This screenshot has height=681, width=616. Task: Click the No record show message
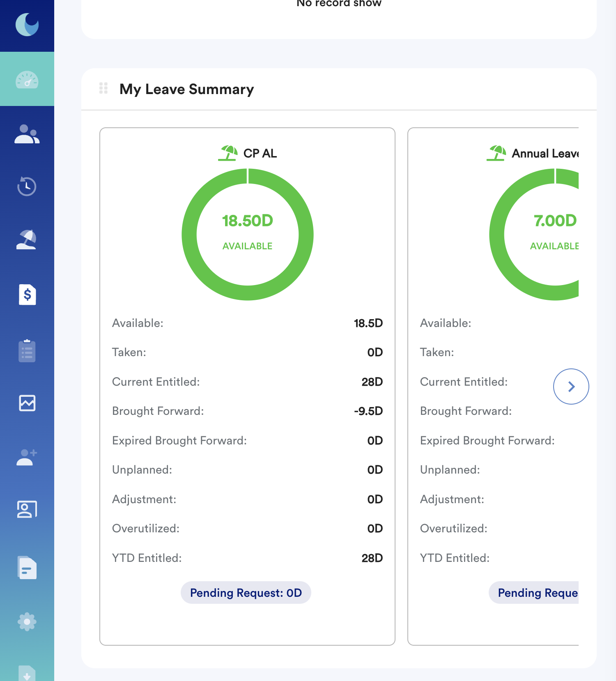(339, 3)
